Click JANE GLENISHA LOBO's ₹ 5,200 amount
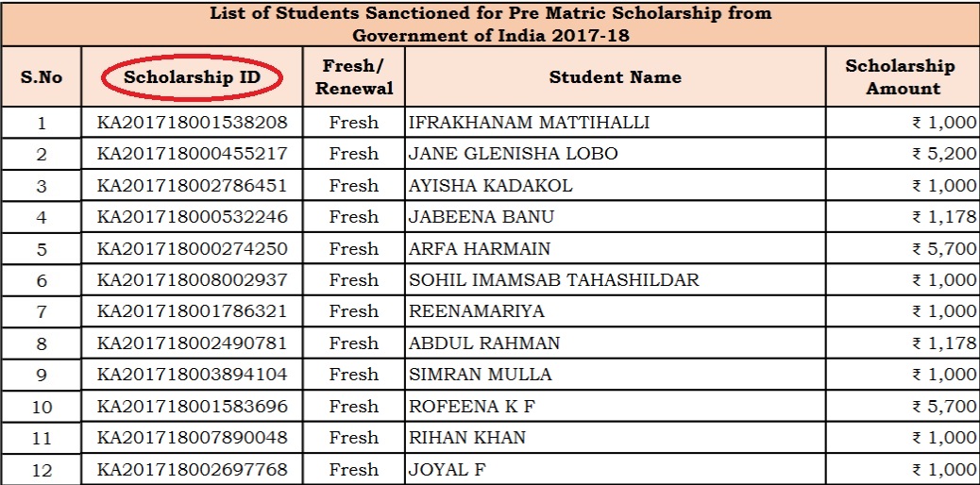980x485 pixels. coord(944,154)
